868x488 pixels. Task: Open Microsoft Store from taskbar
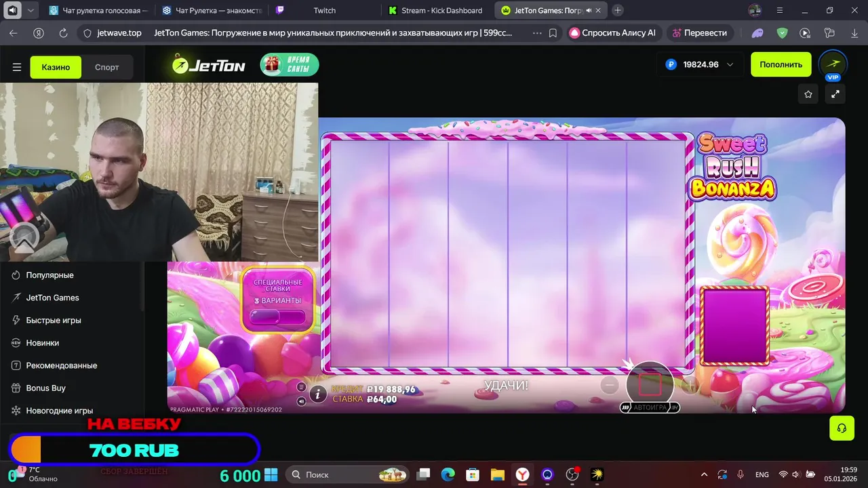(473, 474)
